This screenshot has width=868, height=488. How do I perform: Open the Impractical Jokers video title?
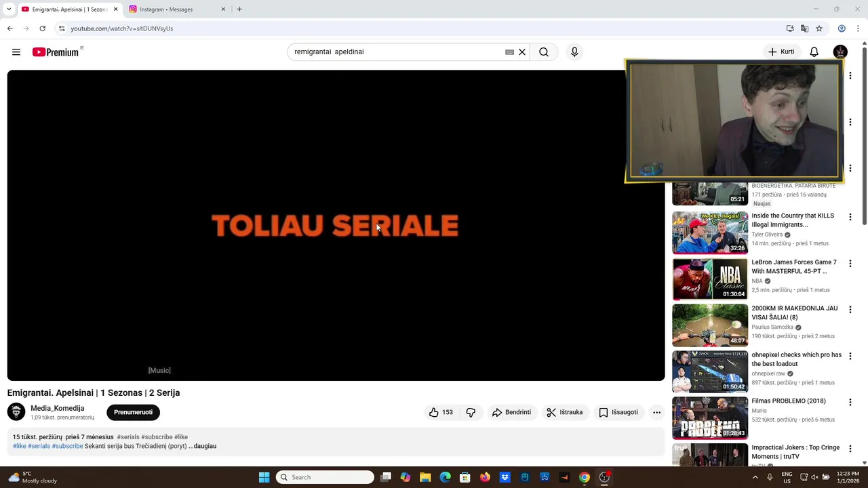pyautogui.click(x=795, y=452)
